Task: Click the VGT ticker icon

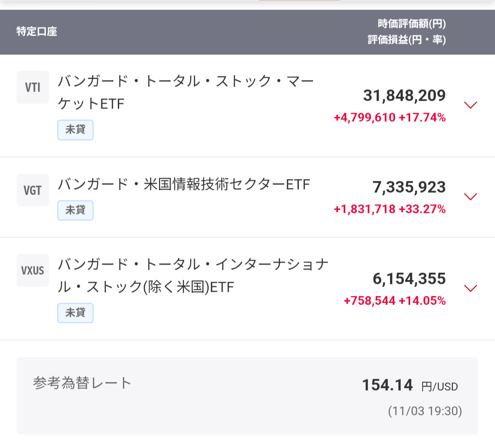Action: click(x=33, y=190)
